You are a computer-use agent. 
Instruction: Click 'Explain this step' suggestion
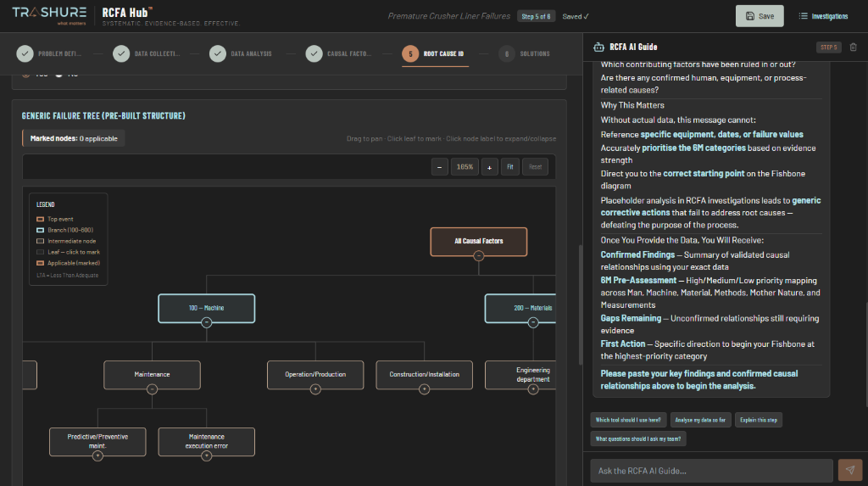pos(759,420)
